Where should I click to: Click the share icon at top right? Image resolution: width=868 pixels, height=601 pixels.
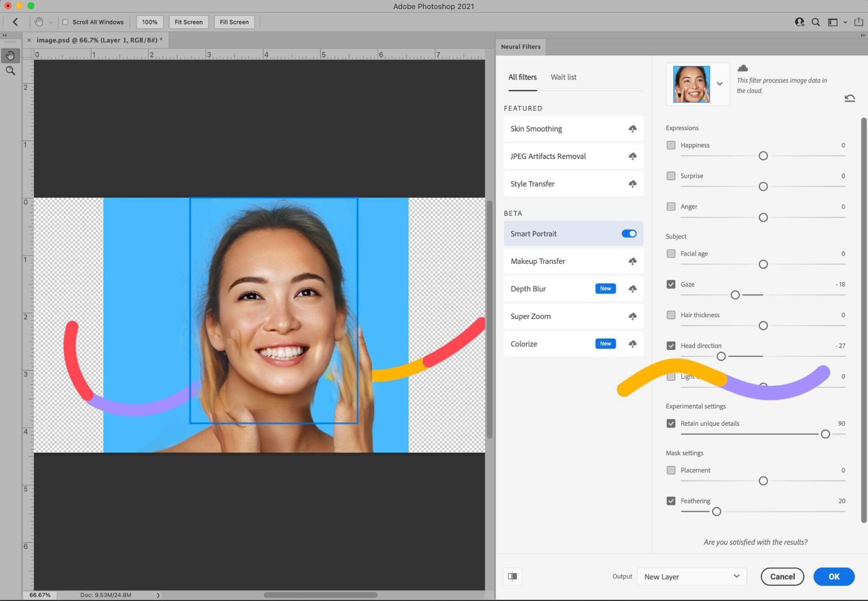[858, 22]
